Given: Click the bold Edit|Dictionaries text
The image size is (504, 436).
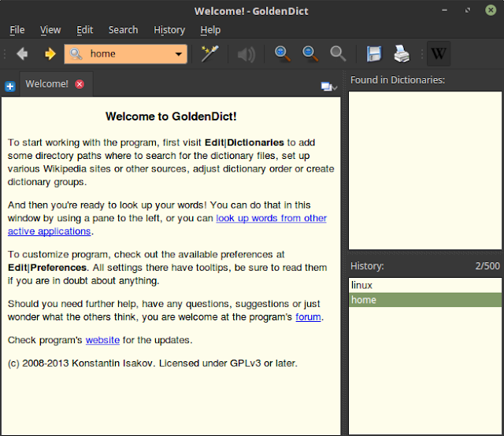Looking at the screenshot, I should pos(244,142).
